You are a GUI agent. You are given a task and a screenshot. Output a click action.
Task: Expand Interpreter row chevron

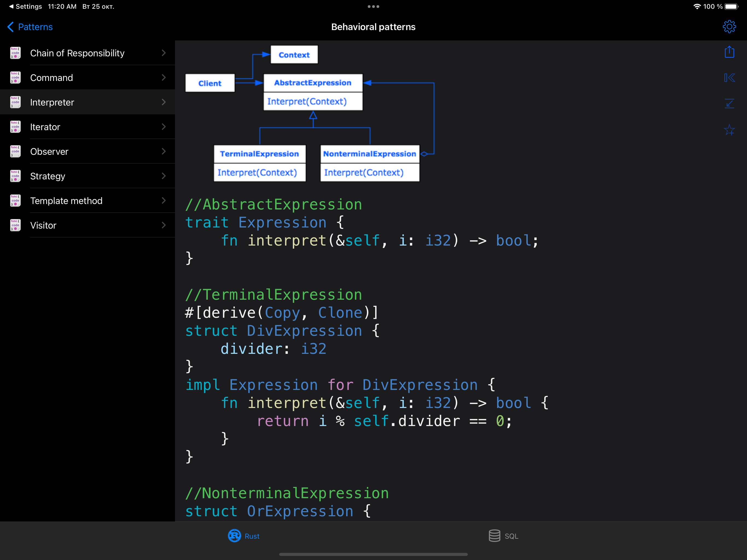pyautogui.click(x=164, y=102)
